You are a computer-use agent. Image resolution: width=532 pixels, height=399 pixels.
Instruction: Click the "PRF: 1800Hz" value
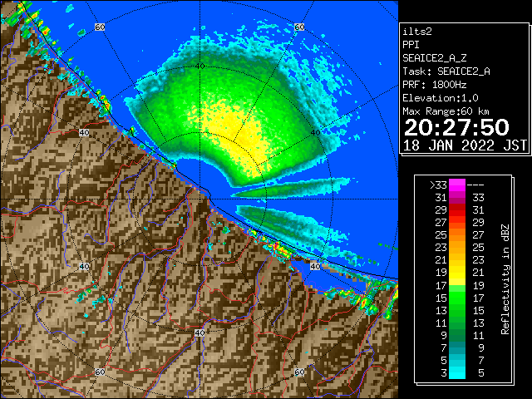pyautogui.click(x=435, y=85)
